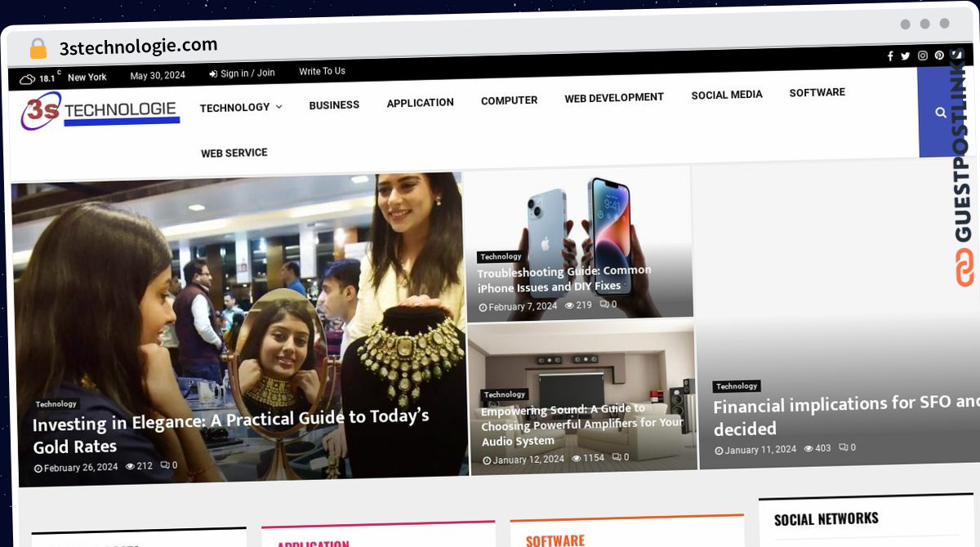Click the clock icon beside February 7, 2024
Screen dimensions: 980x547
click(483, 308)
